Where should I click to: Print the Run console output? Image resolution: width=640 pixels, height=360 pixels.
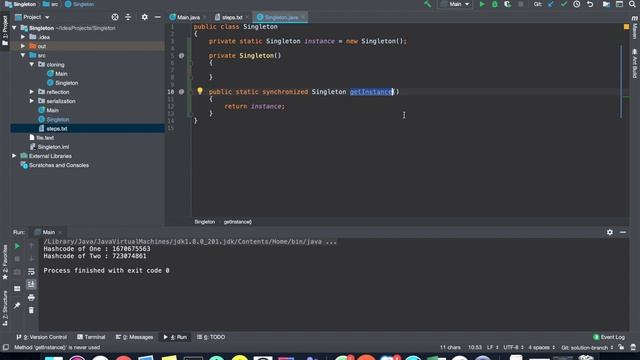pyautogui.click(x=31, y=298)
